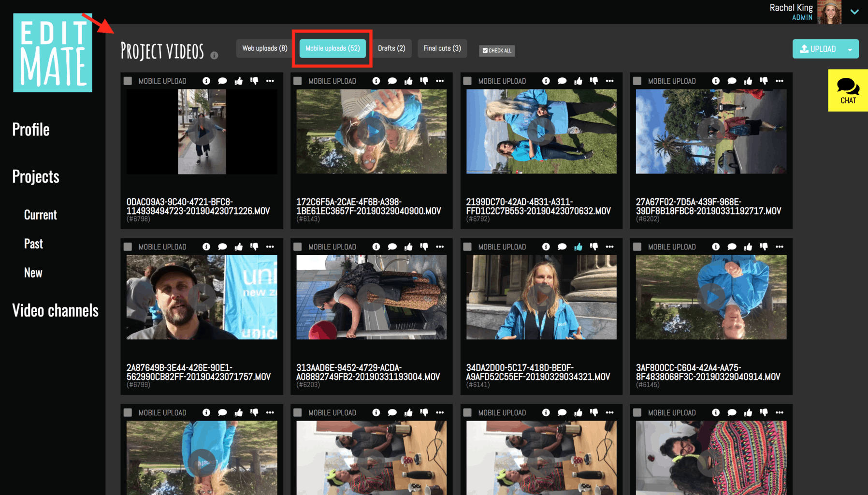Screen dimensions: 868x495
Task: Select checkbox for video #6202
Action: point(637,81)
